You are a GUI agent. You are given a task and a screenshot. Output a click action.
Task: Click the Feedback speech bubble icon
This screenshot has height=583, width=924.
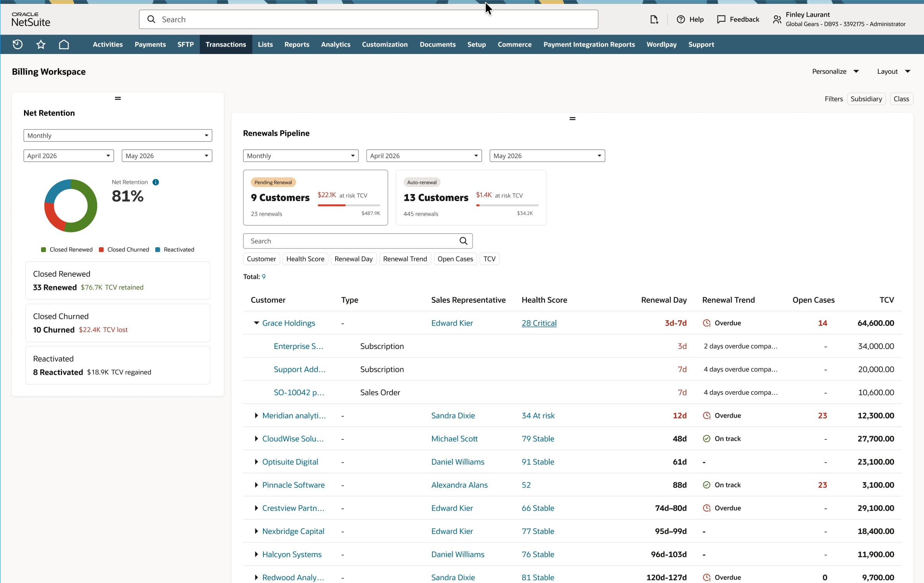point(721,19)
